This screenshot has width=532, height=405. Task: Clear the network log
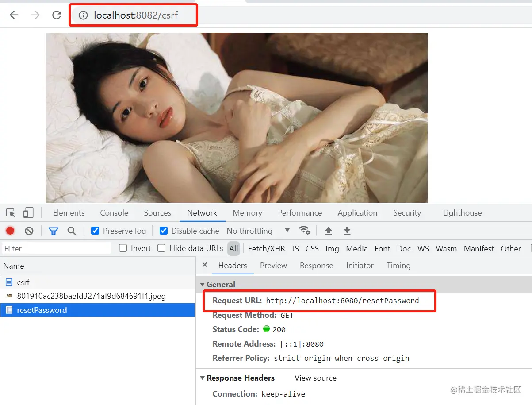tap(29, 231)
